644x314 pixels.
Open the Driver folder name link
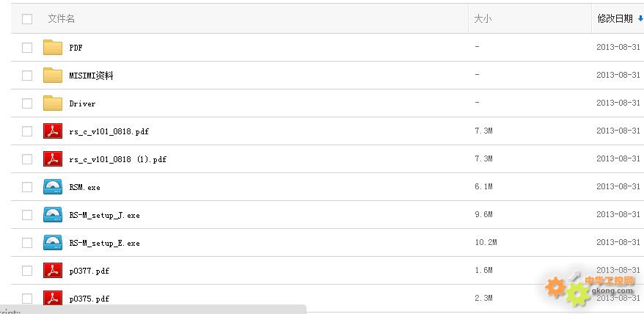tap(82, 103)
